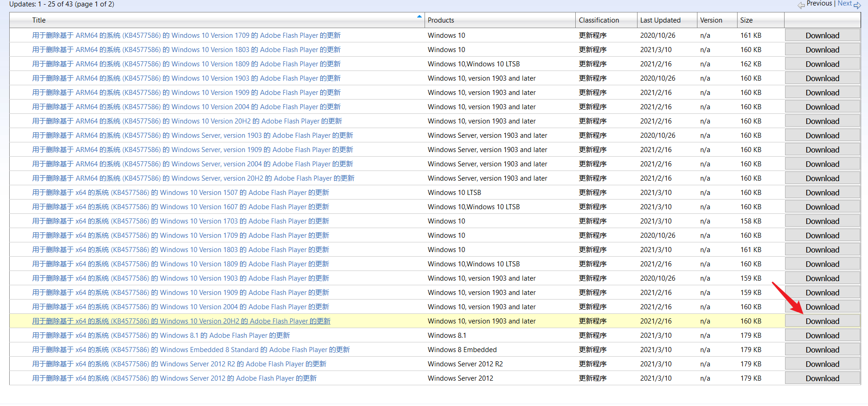This screenshot has height=406, width=868.
Task: Download x64 Windows Server 2012 R2 update
Action: [822, 364]
